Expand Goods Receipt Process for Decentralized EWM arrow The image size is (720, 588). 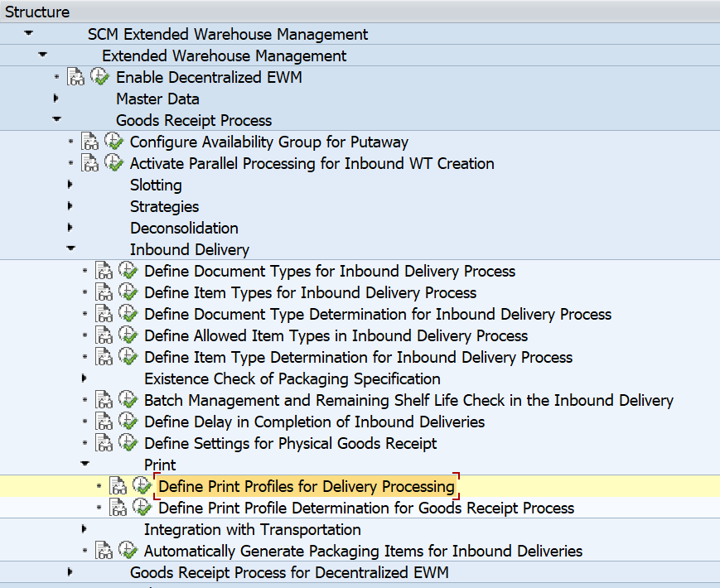[70, 572]
